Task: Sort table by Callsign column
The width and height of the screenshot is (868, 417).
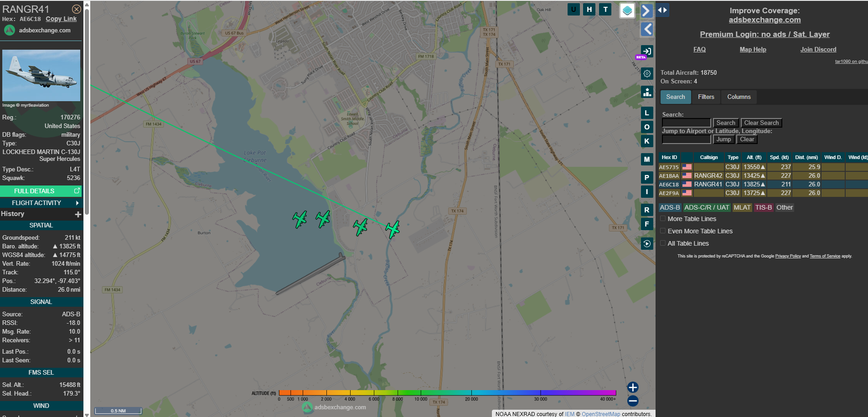Action: click(x=709, y=157)
